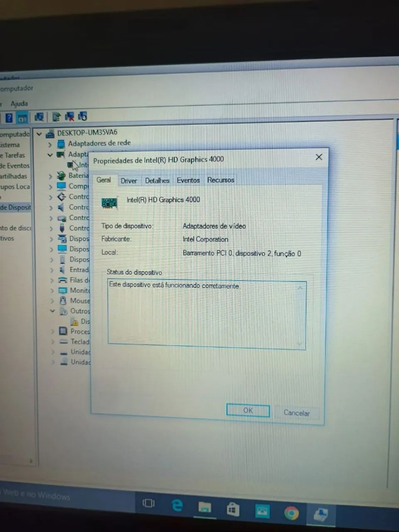Close the Propriedades de Intel(R) HD Graphics dialog
This screenshot has height=532, width=399.
tap(319, 157)
